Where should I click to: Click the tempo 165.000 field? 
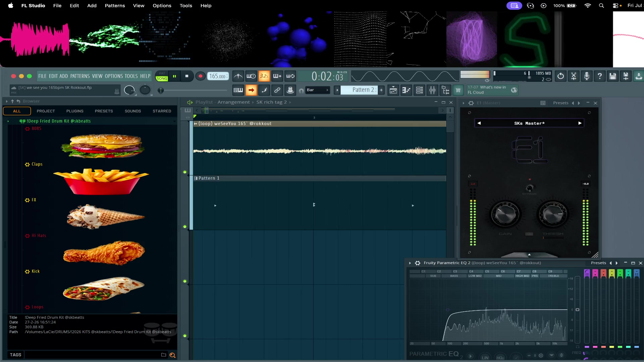point(218,76)
